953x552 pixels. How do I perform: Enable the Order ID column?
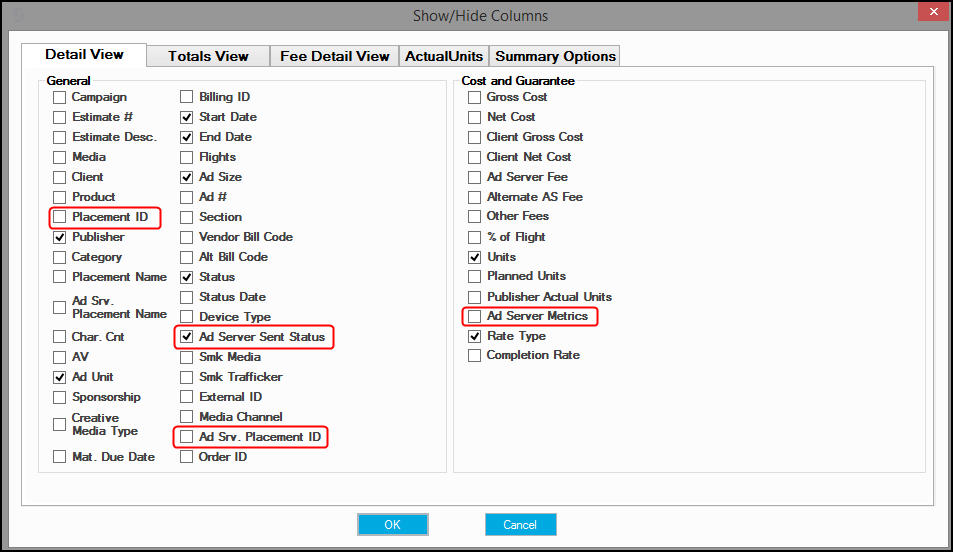click(187, 457)
